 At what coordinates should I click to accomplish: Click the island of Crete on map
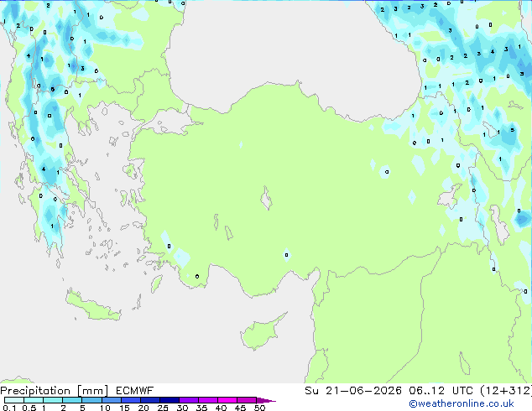click(x=93, y=305)
